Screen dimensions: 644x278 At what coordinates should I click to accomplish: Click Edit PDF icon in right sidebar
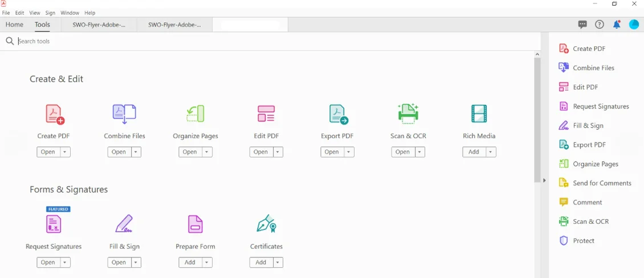click(564, 87)
